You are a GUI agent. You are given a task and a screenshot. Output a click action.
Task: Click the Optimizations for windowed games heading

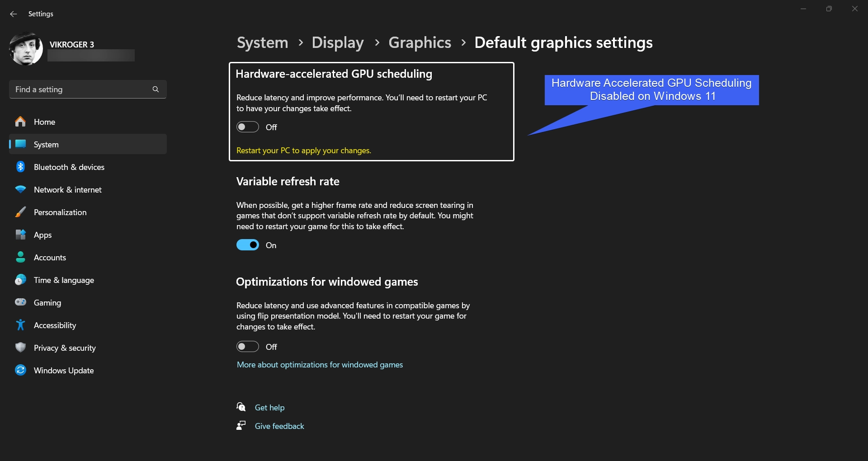click(327, 282)
